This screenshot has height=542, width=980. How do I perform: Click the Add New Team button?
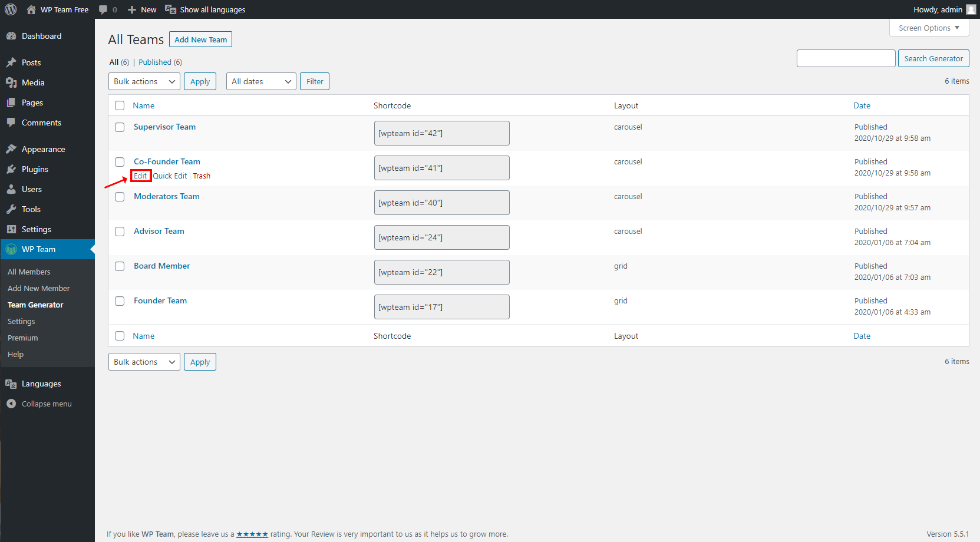pyautogui.click(x=200, y=39)
